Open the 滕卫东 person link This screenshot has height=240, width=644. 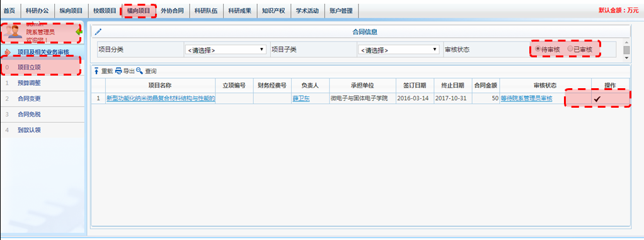click(x=301, y=98)
